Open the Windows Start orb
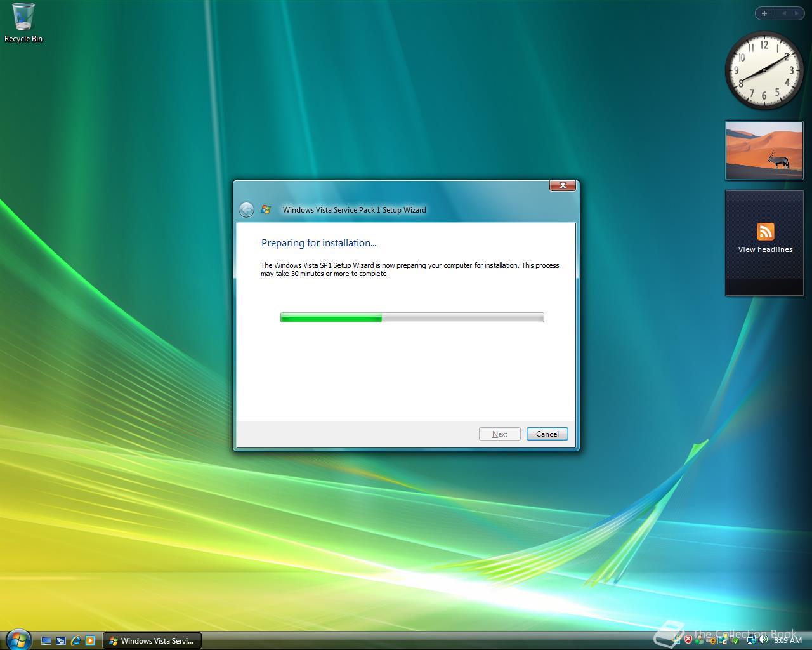 [x=18, y=639]
